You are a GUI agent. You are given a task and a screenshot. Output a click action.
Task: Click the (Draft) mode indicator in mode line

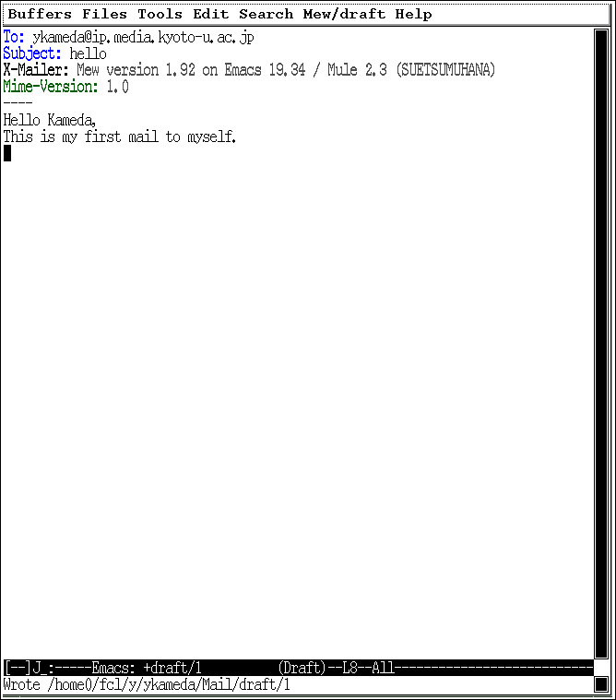click(x=302, y=668)
